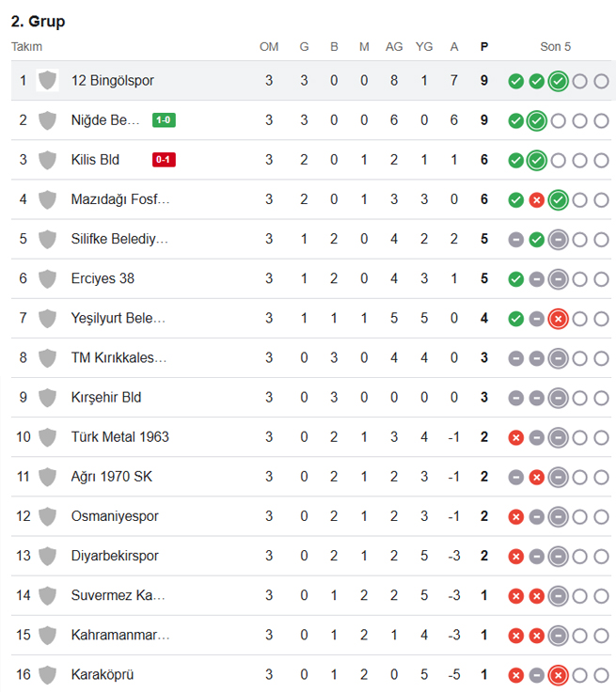Click the 2. Grup heading
Screen dimensions: 616x693
click(38, 22)
